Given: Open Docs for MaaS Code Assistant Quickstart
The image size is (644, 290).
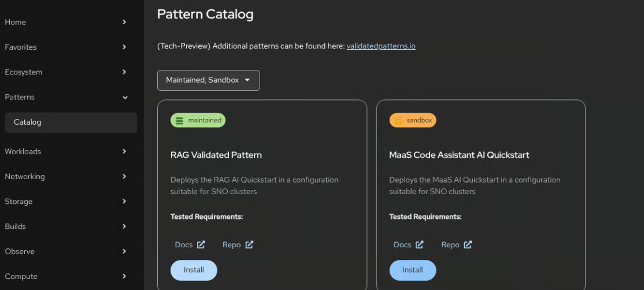Looking at the screenshot, I should coord(408,245).
